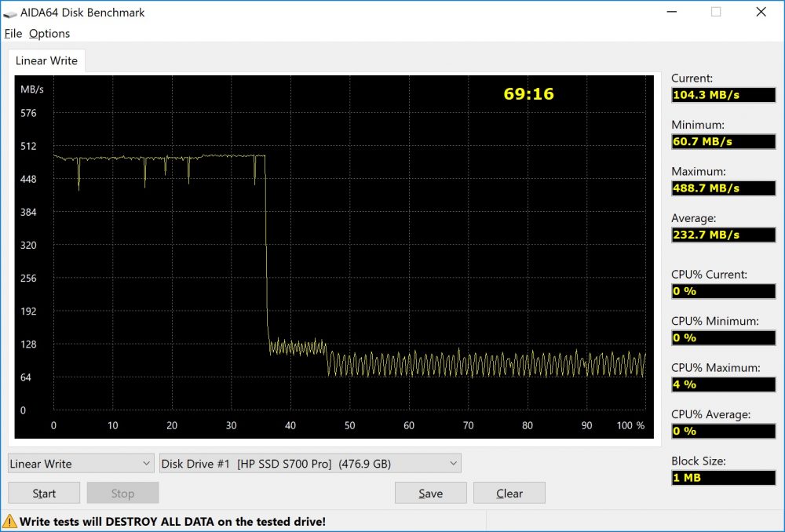Image resolution: width=785 pixels, height=532 pixels.
Task: Click the Clear button
Action: click(509, 493)
